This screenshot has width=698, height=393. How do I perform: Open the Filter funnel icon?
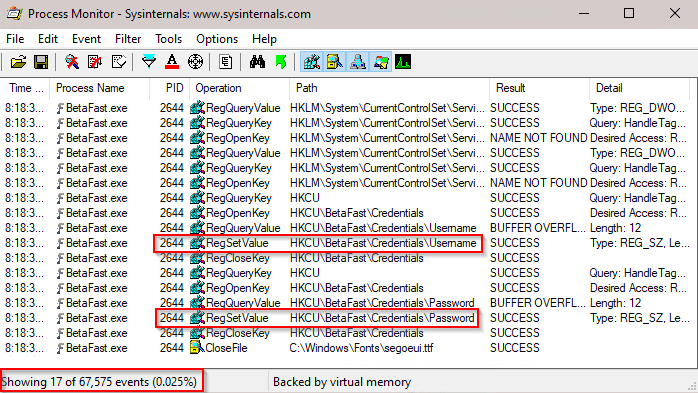pos(149,62)
